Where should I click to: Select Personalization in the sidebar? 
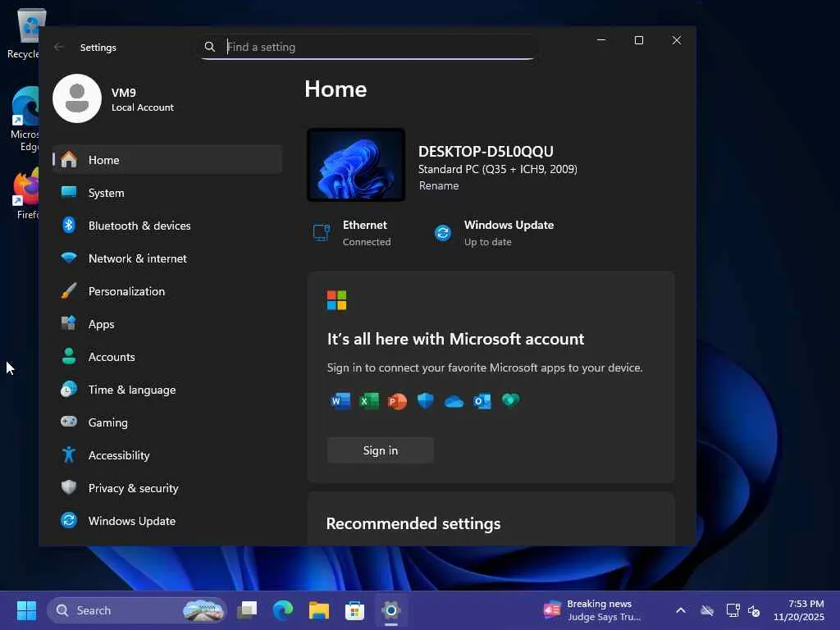coord(167,291)
